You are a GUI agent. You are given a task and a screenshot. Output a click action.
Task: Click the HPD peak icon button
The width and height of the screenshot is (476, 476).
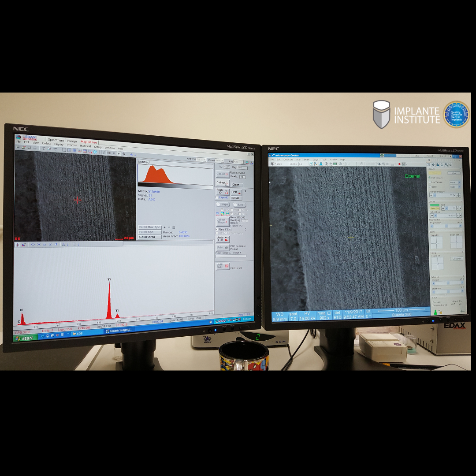point(236,192)
